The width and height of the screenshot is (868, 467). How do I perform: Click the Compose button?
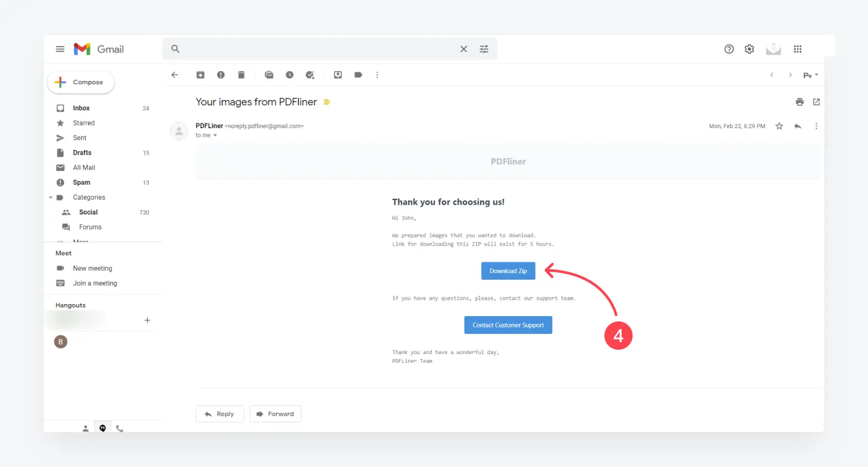click(x=81, y=82)
